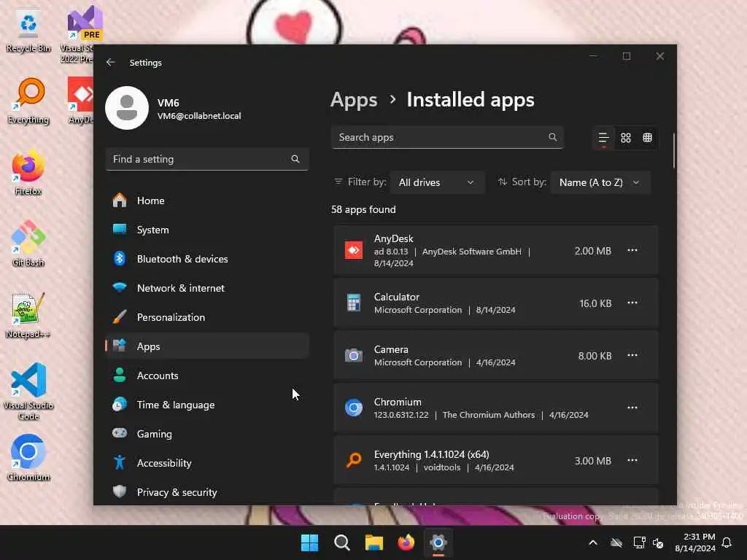Open Accessibility settings
Screen dimensions: 747x560
click(x=206, y=463)
